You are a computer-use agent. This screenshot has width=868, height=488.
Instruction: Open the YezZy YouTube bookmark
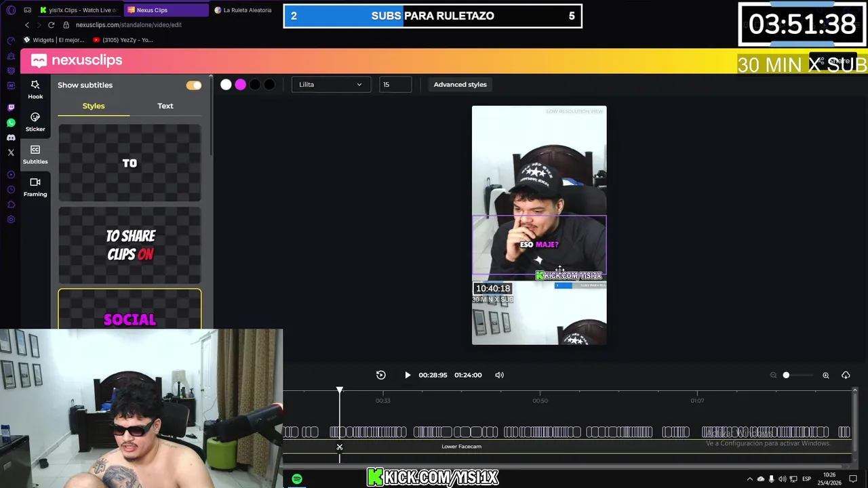(x=123, y=40)
